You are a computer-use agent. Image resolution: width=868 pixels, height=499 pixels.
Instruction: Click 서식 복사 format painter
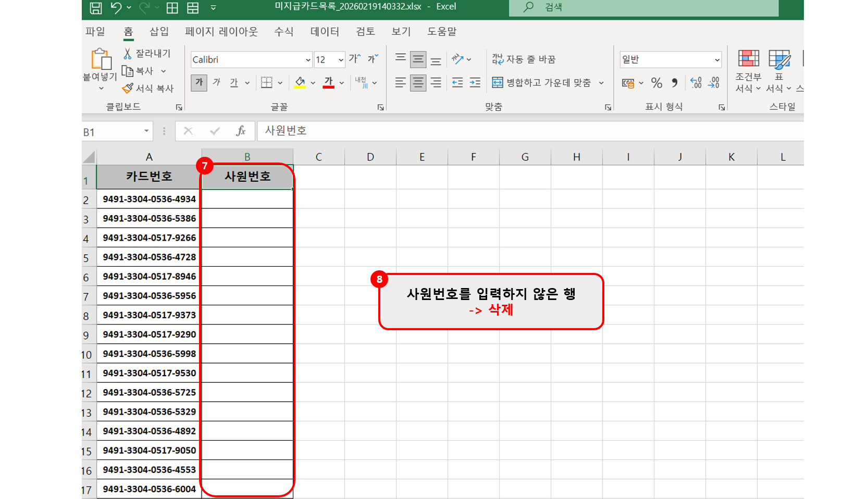click(x=148, y=89)
